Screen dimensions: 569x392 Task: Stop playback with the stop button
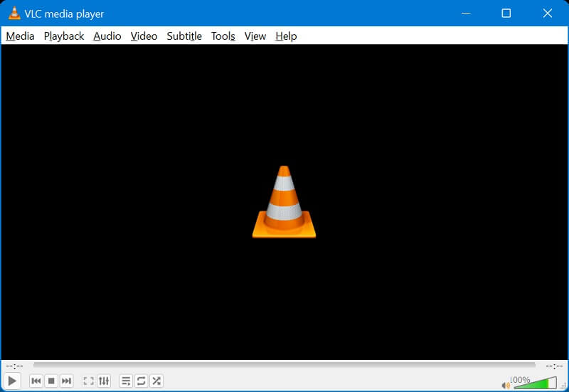pos(51,381)
